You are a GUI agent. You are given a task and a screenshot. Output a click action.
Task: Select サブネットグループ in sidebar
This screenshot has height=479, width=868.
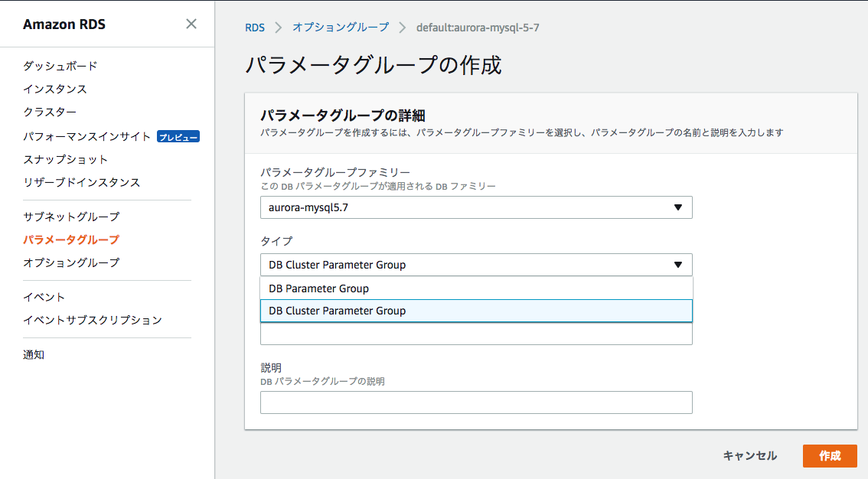(71, 217)
